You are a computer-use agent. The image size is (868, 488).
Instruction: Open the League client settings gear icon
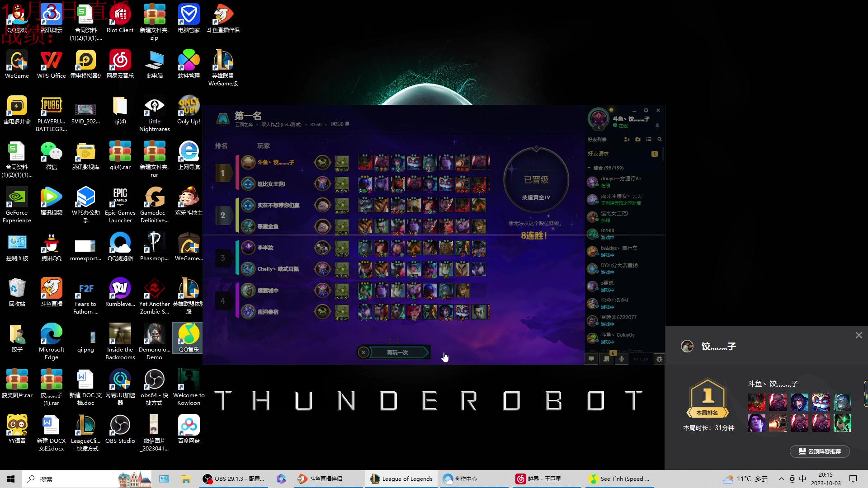(646, 110)
